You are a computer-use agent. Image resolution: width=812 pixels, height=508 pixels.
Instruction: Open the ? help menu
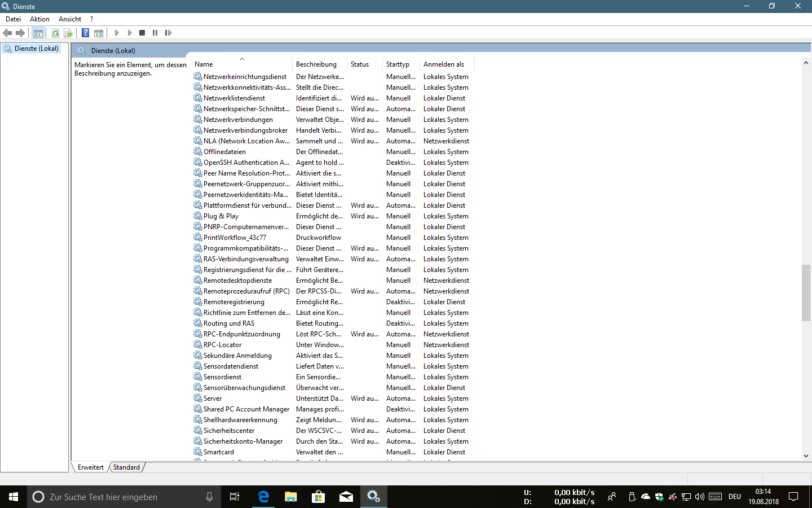(x=91, y=19)
